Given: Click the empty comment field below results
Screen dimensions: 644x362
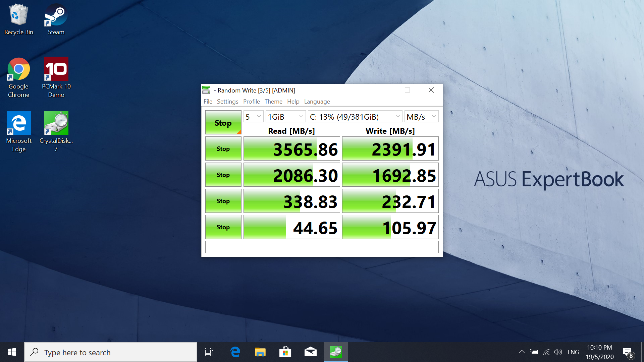Looking at the screenshot, I should [x=322, y=247].
